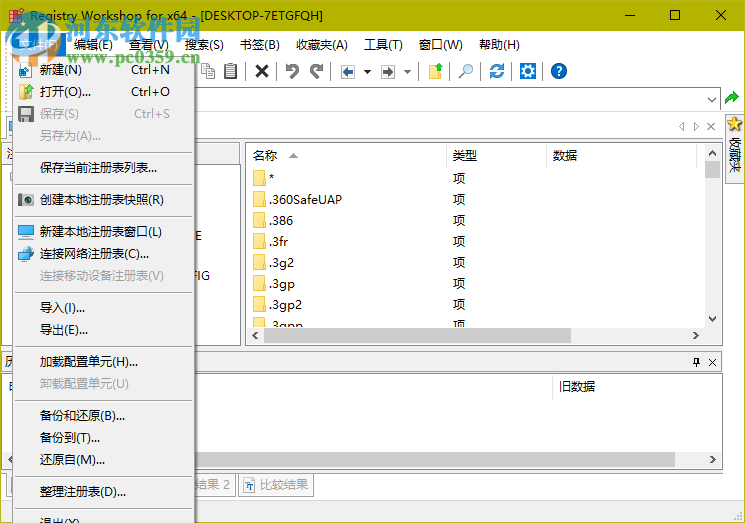Select 导入(I)... in the file menu

104,308
